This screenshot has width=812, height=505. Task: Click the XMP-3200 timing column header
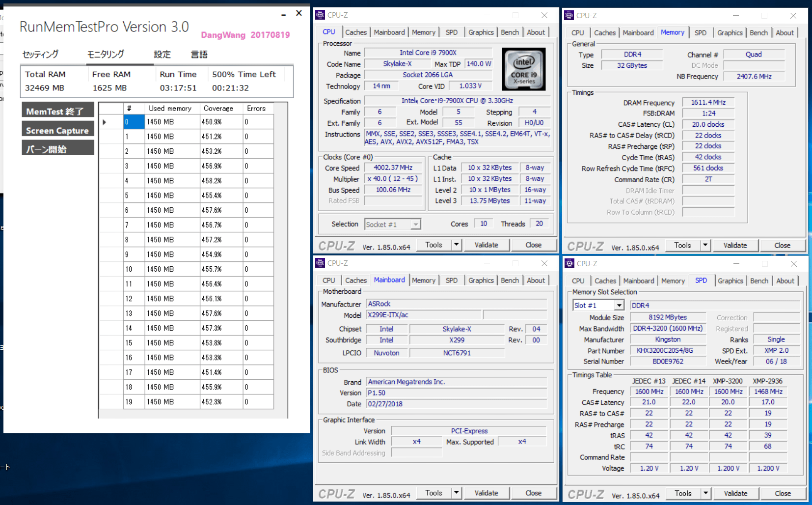pyautogui.click(x=728, y=381)
